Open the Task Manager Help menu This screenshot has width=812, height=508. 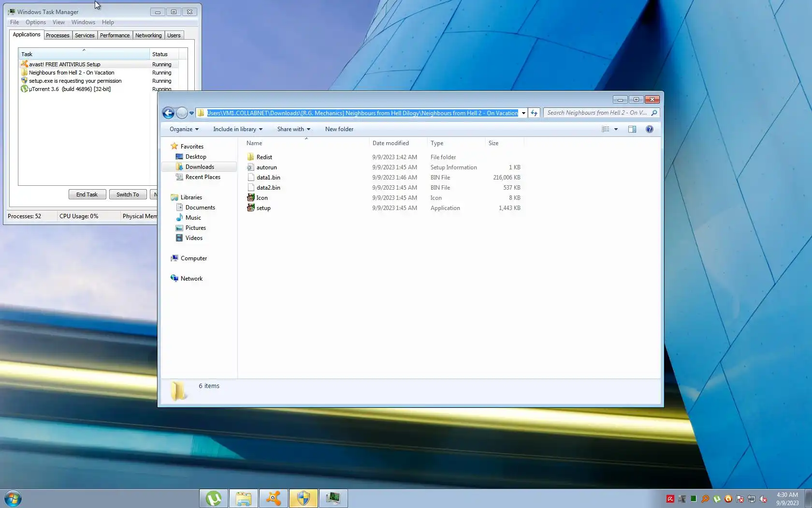pyautogui.click(x=108, y=22)
